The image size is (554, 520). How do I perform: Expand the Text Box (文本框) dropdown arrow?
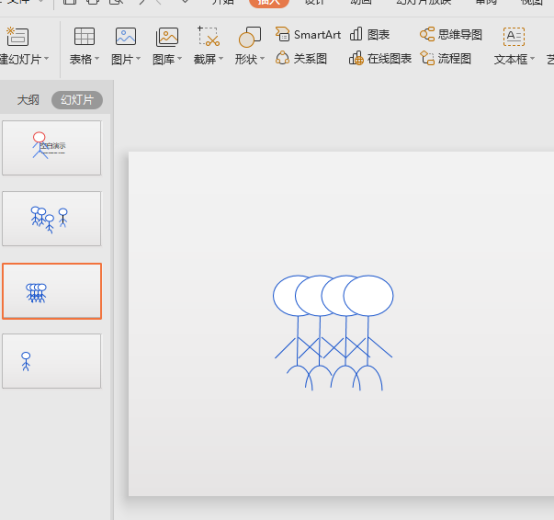click(x=532, y=58)
